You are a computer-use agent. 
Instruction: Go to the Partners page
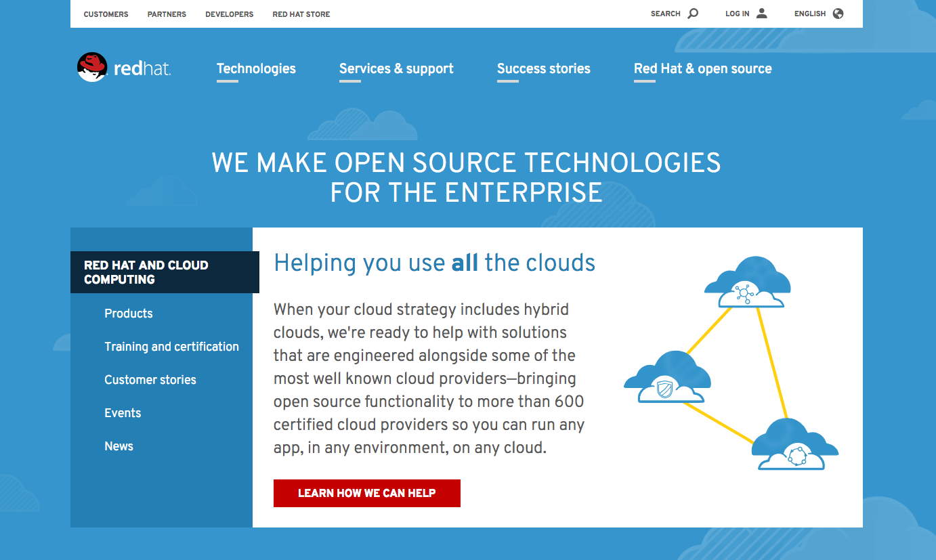click(167, 14)
